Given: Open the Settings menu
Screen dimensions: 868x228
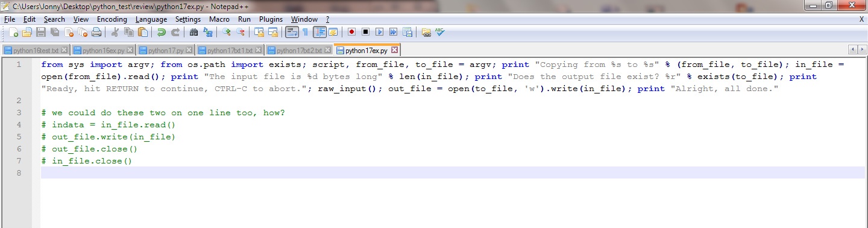Looking at the screenshot, I should [188, 19].
